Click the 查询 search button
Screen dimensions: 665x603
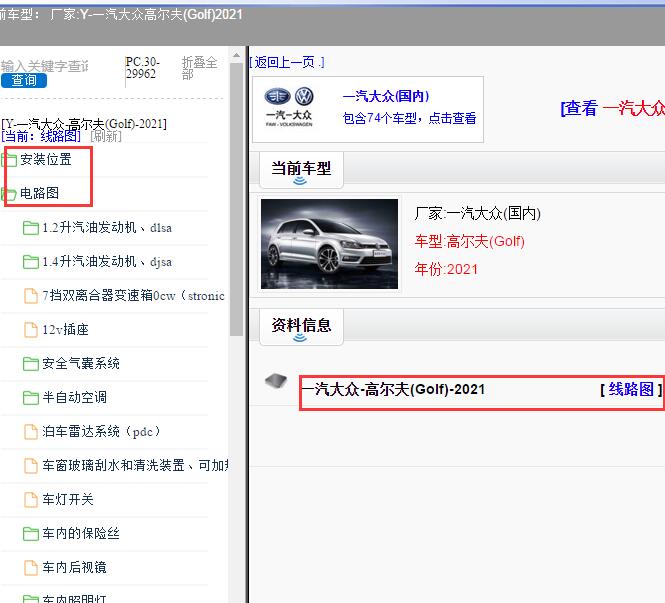[x=24, y=80]
